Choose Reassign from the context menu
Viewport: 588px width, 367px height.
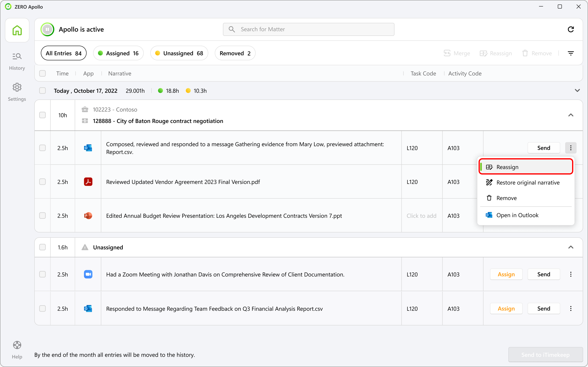click(508, 167)
